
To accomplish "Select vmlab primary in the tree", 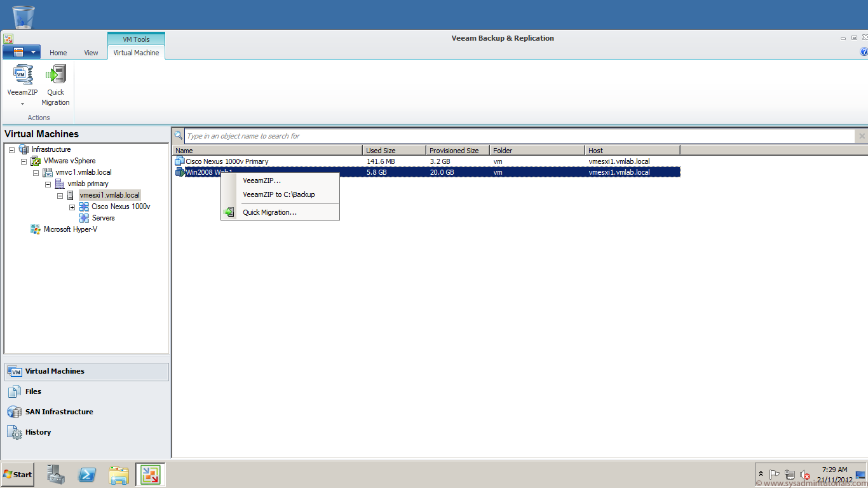I will pyautogui.click(x=88, y=184).
